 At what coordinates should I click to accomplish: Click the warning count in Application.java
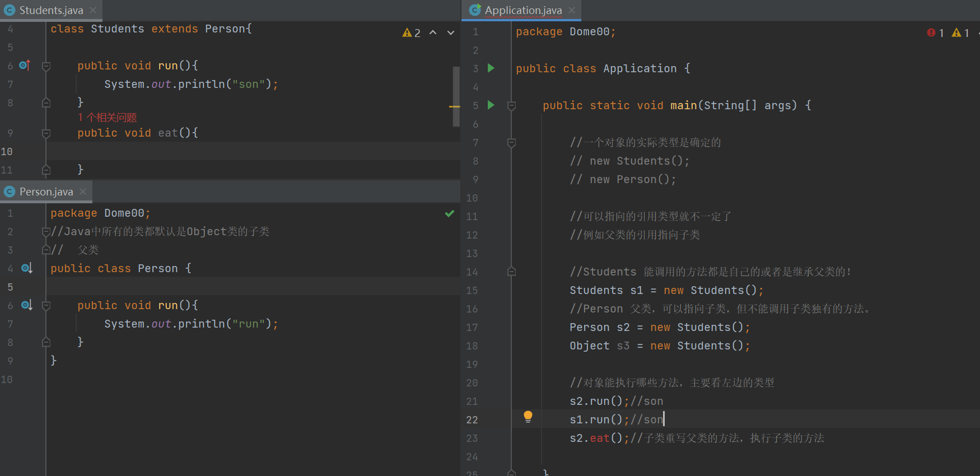(x=960, y=33)
